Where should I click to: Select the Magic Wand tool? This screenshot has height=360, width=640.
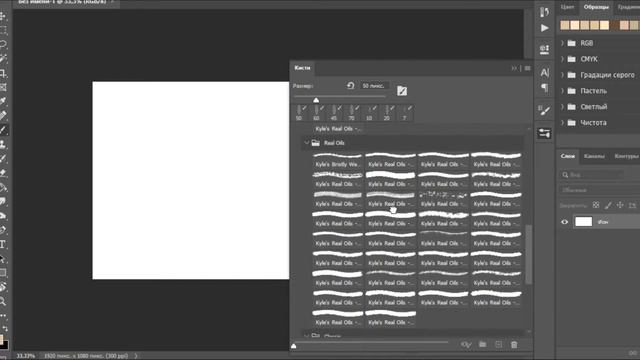point(3,58)
